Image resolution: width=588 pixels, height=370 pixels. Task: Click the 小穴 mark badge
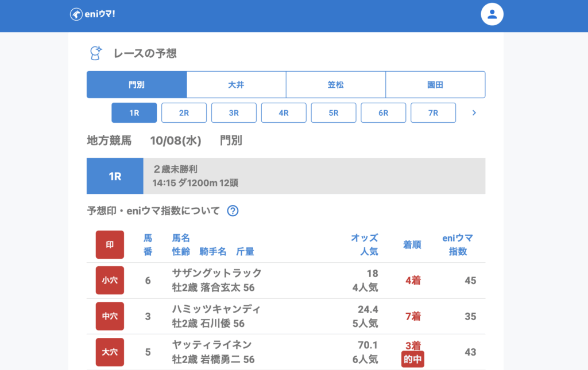pos(110,281)
